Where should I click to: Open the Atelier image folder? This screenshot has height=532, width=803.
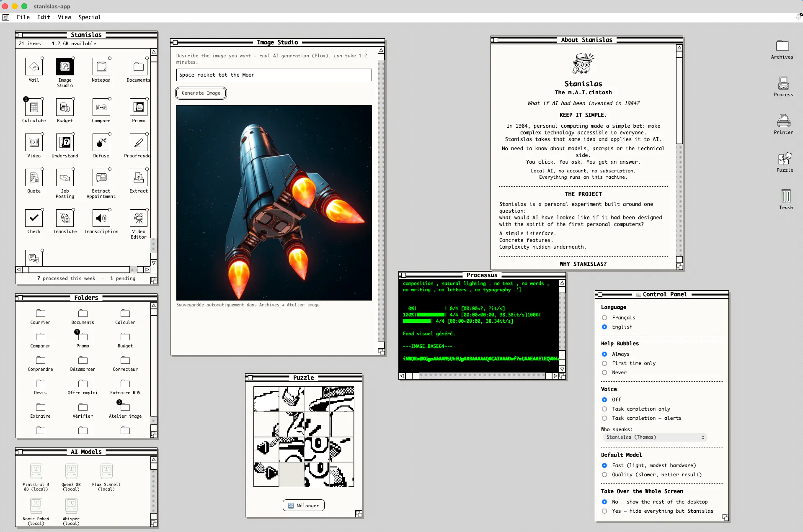[125, 407]
